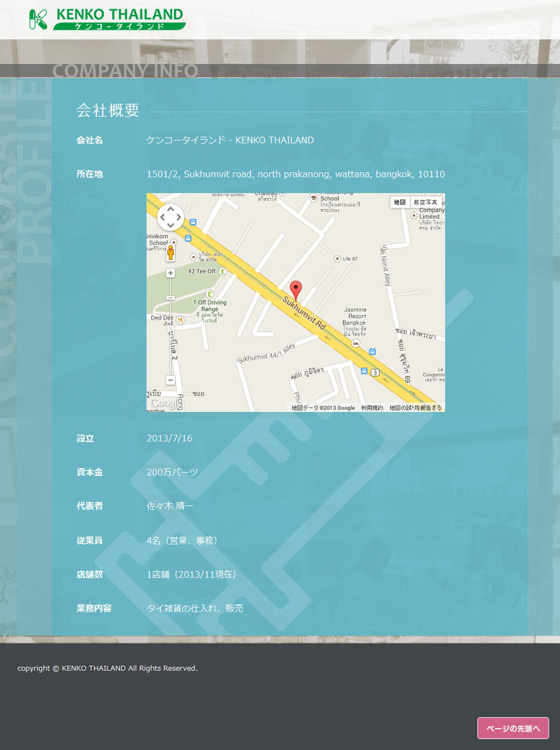Pan the map right with the arrow
The image size is (560, 750).
tap(179, 217)
